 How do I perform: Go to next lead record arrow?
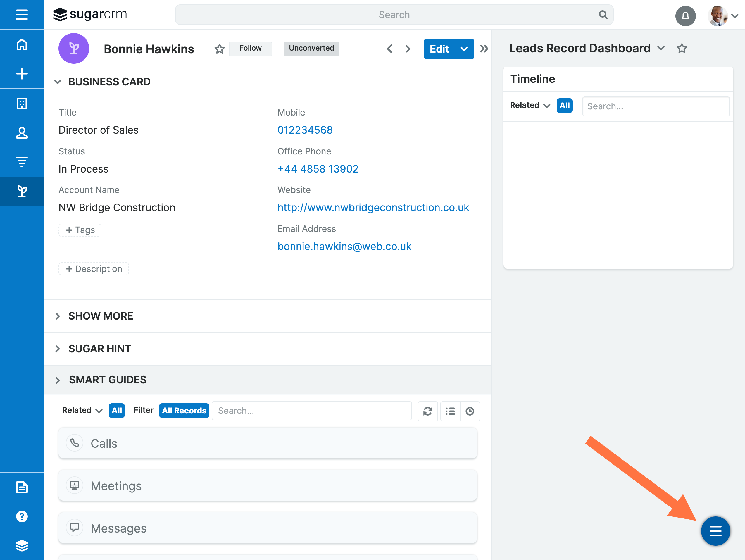pos(408,49)
